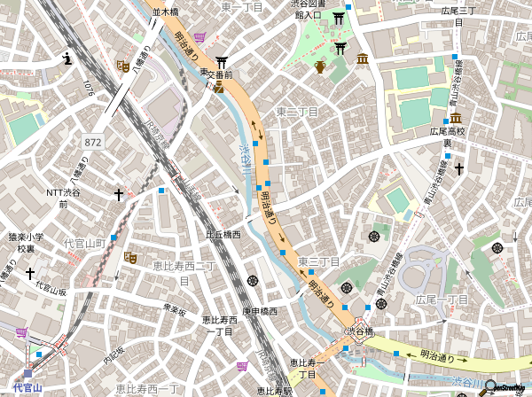The image size is (532, 397).
Task: Select the police box icon at 交番前
Action: tap(219, 87)
